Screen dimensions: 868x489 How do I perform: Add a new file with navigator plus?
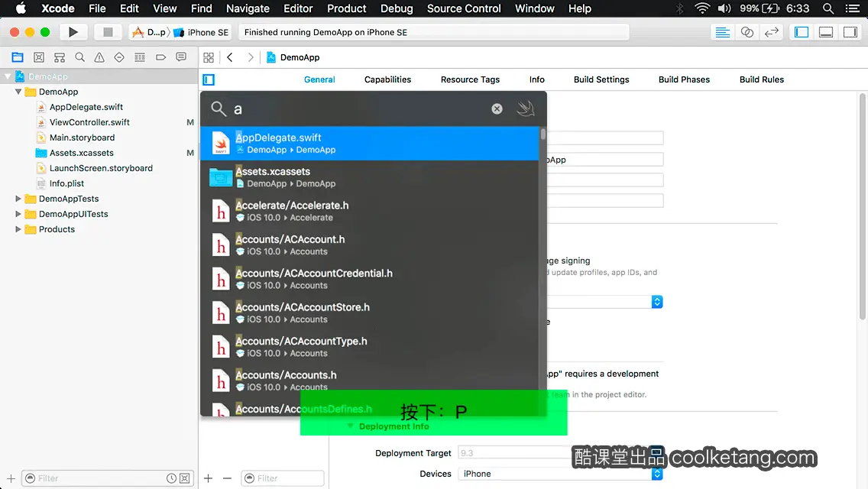(x=11, y=478)
